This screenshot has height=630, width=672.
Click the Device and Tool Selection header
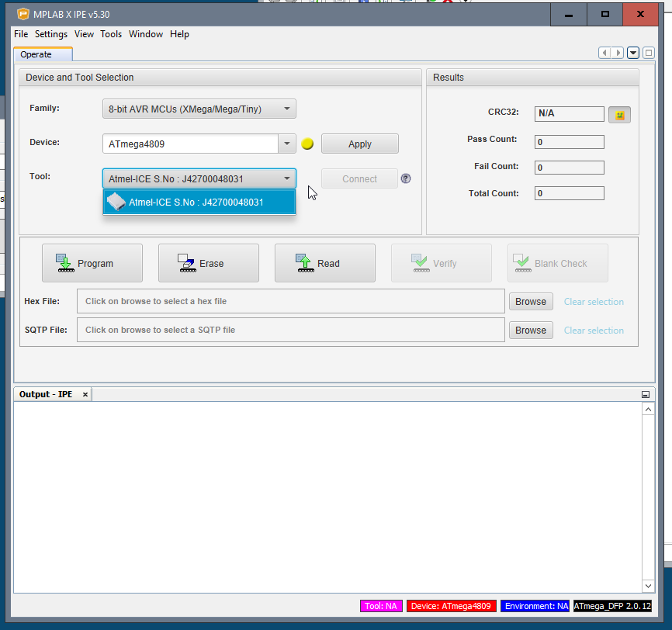(220, 77)
